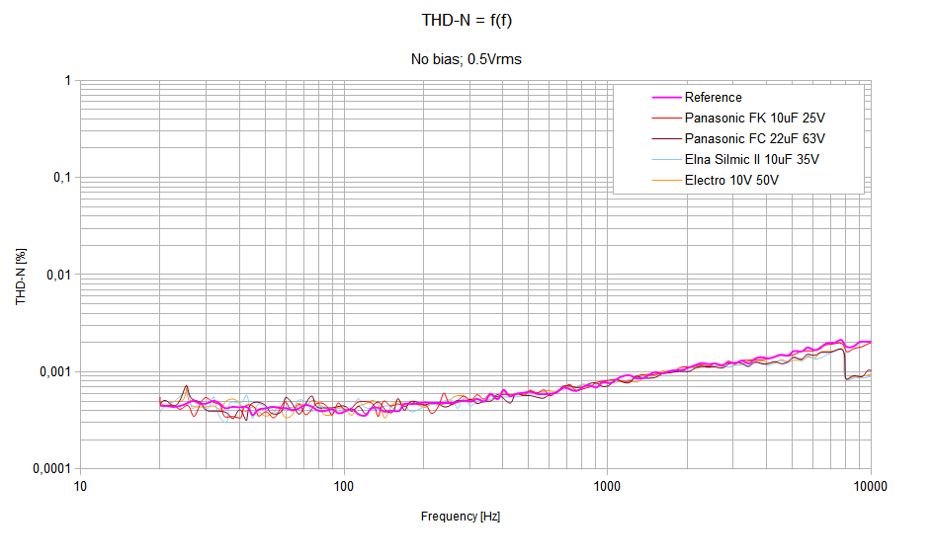Click the 10000 x-axis tick label

point(870,487)
